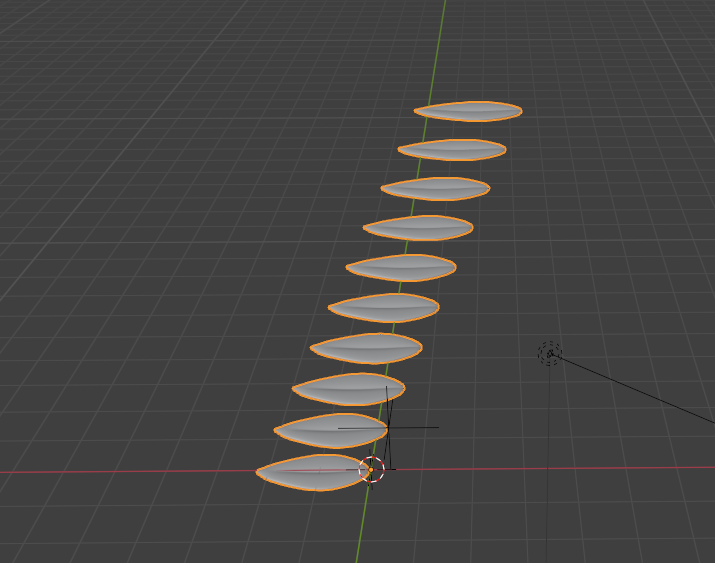Image resolution: width=715 pixels, height=563 pixels.
Task: Select the black empty axes crosshair
Action: tap(388, 428)
